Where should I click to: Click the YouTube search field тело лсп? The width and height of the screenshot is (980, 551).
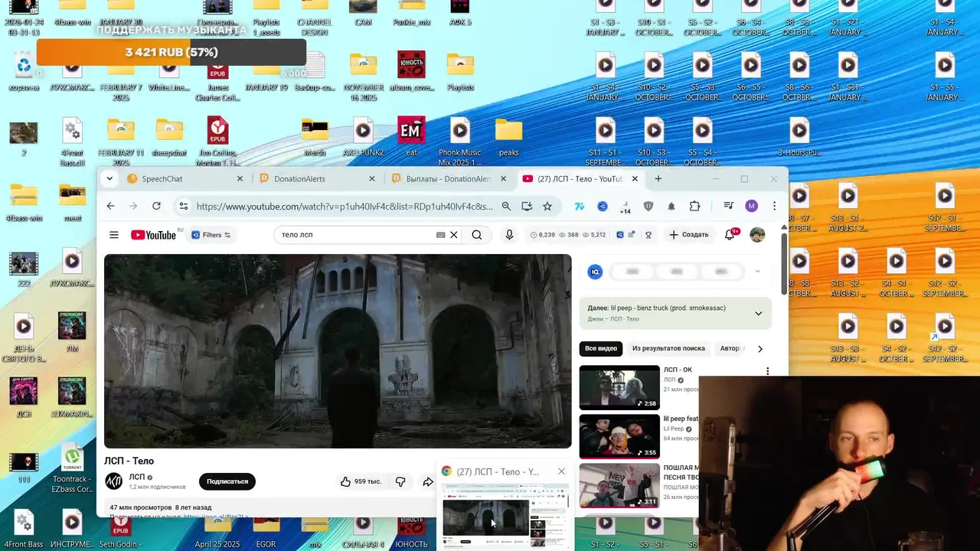tap(356, 235)
